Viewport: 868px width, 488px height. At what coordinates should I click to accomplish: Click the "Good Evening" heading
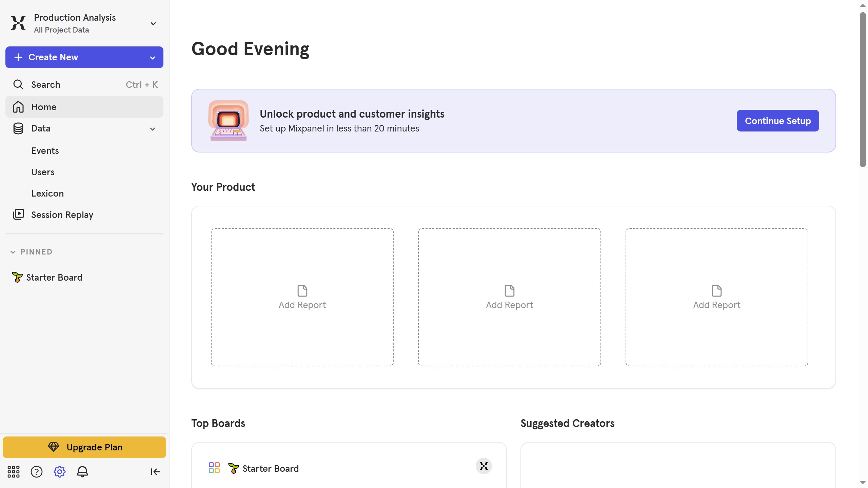click(250, 49)
